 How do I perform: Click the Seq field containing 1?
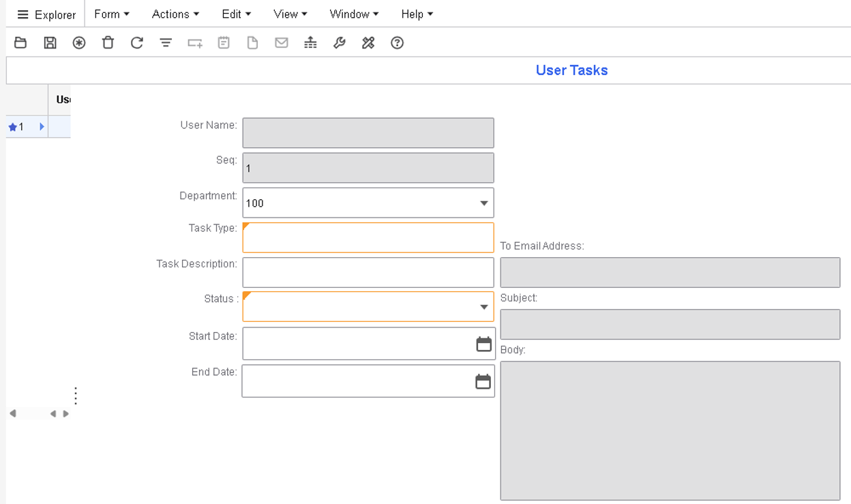tap(368, 168)
